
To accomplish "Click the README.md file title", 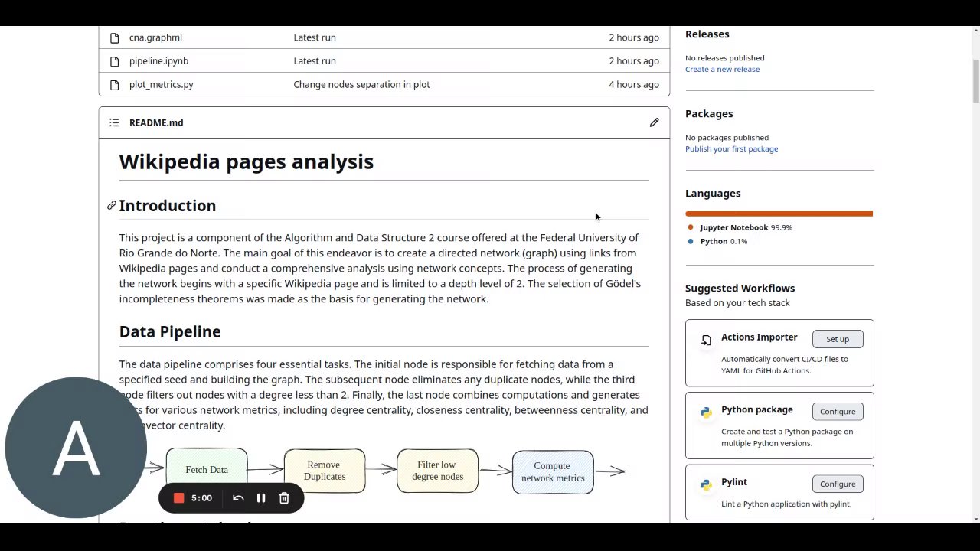I will (x=156, y=122).
